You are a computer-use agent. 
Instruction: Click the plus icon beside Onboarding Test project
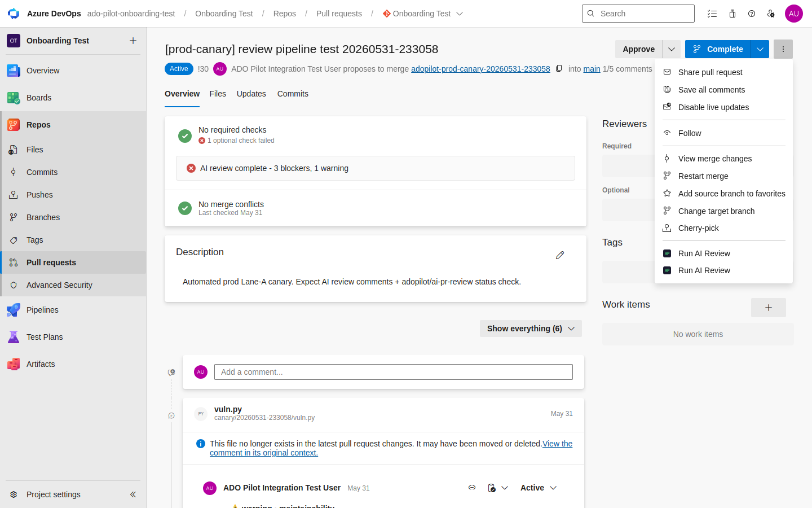tap(133, 41)
